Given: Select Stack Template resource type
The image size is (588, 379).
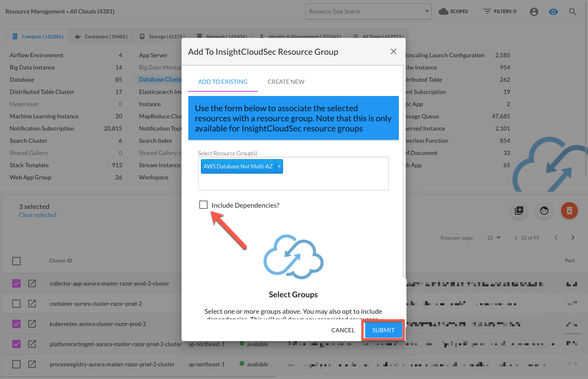Looking at the screenshot, I should click(x=29, y=165).
